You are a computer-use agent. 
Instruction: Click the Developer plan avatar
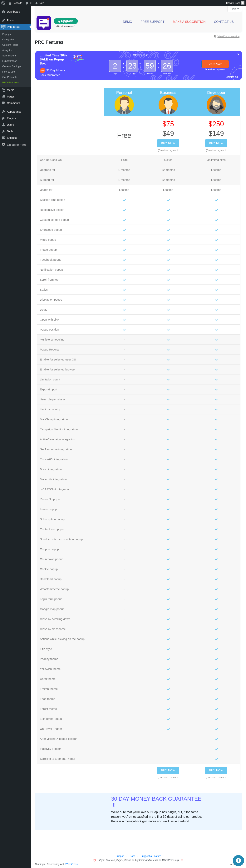click(x=216, y=105)
